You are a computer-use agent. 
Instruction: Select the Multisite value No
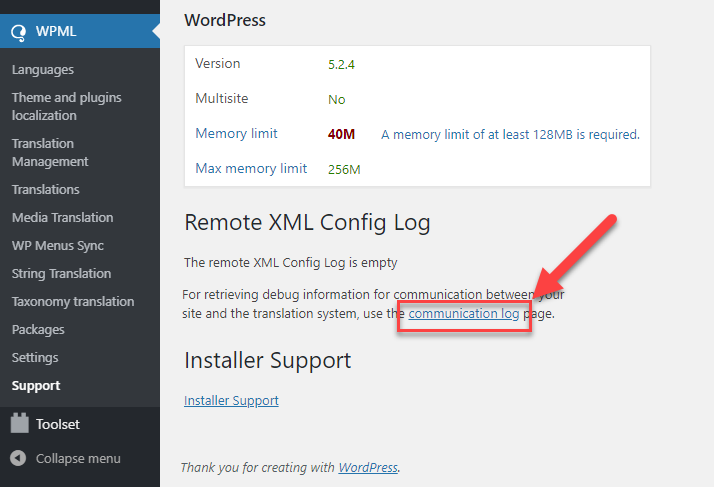(x=337, y=99)
